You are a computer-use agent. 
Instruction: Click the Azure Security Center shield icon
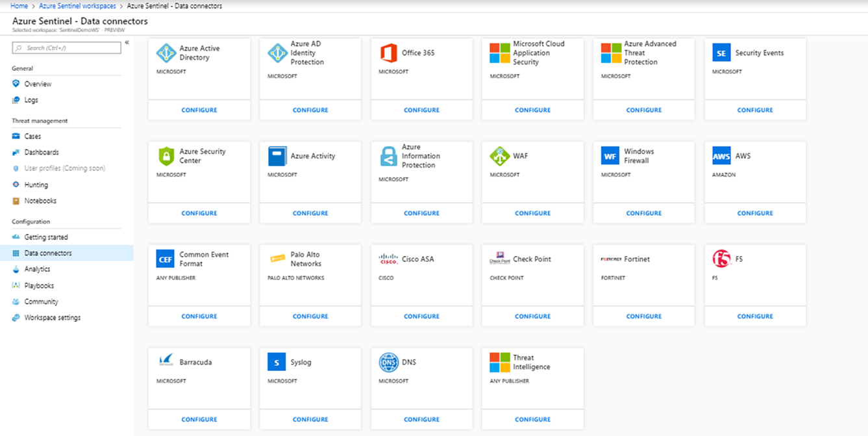point(166,156)
